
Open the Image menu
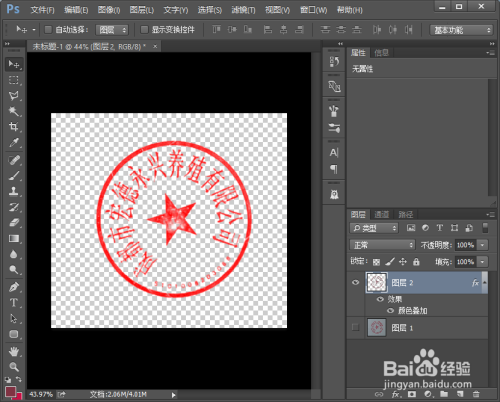109,10
